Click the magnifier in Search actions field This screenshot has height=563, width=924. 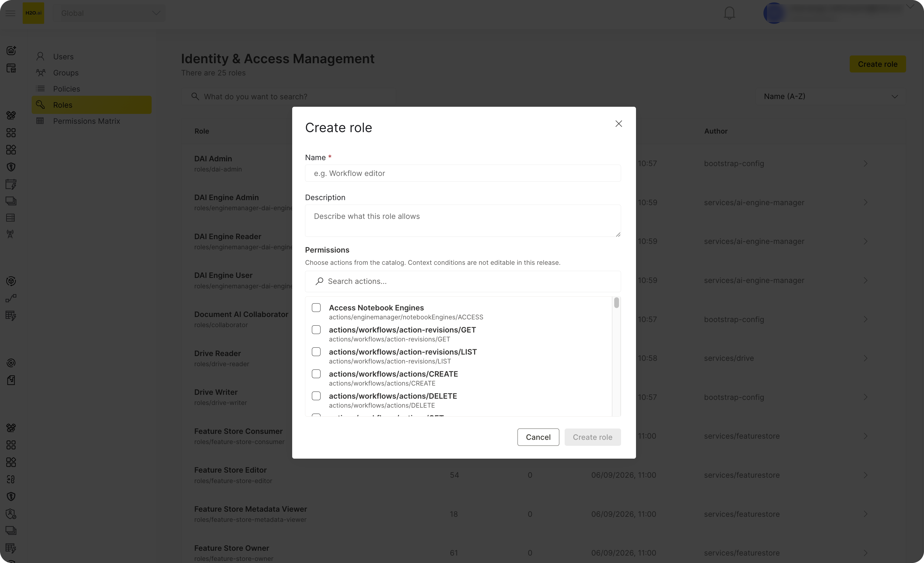coord(319,281)
